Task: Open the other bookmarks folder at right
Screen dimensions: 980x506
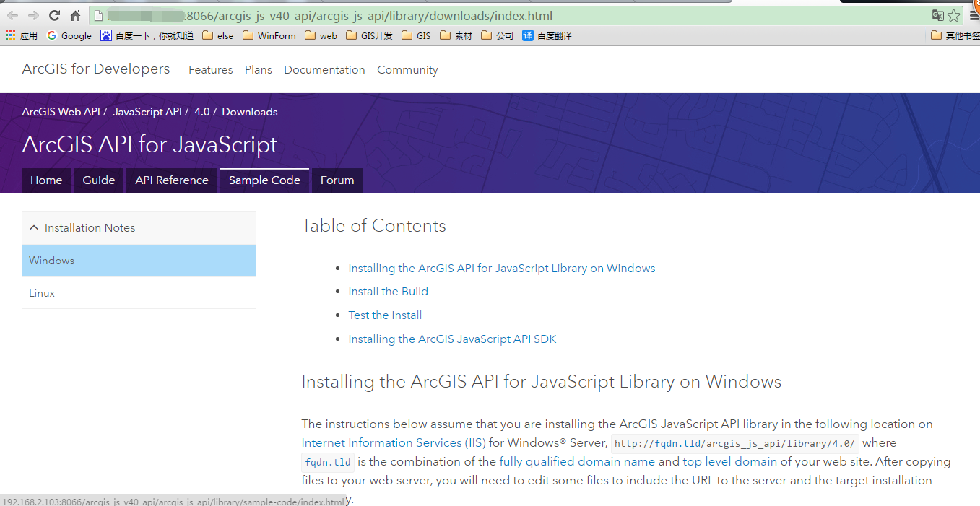Action: click(955, 35)
